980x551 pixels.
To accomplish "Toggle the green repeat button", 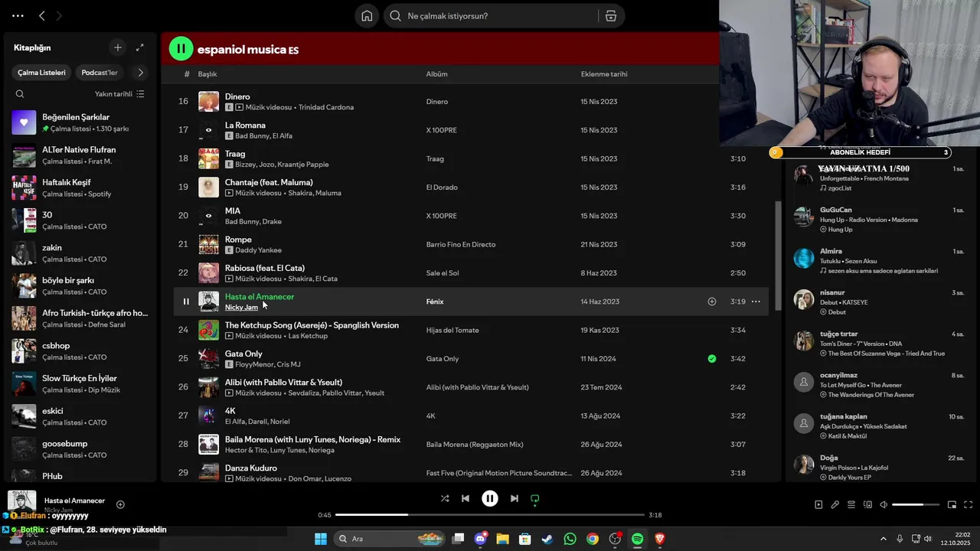I will tap(535, 498).
